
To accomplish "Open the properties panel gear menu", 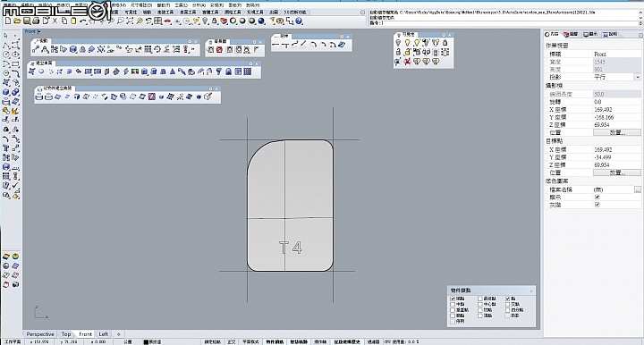I will [x=640, y=36].
